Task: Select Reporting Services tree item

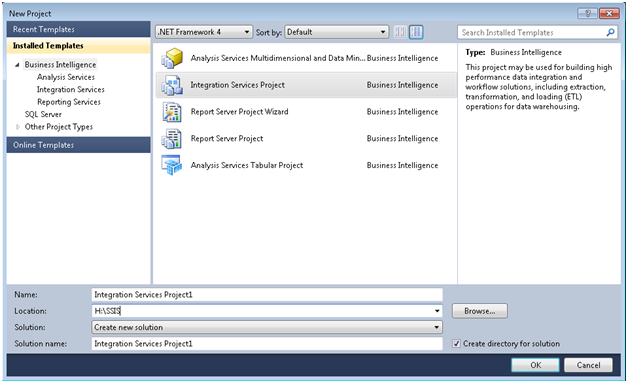Action: (x=68, y=102)
